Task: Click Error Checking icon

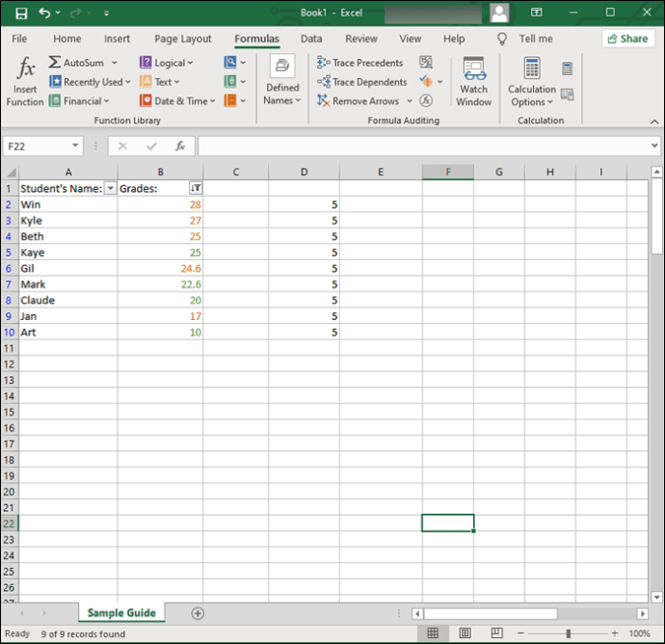Action: [x=426, y=81]
